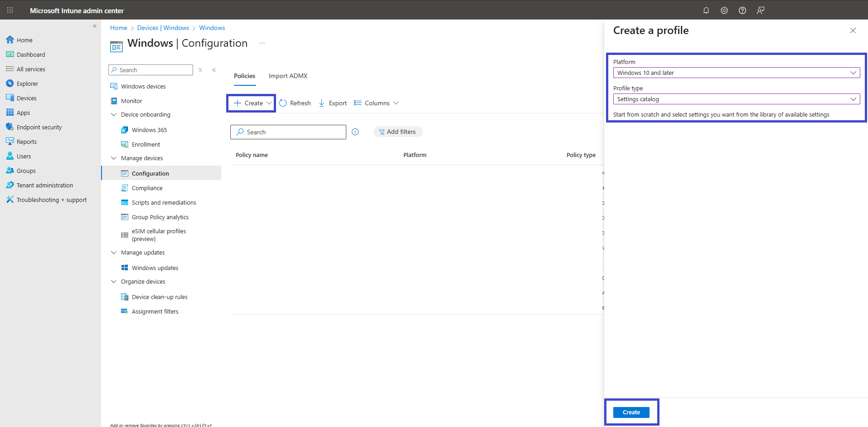
Task: Open settings gear in the title bar
Action: point(724,10)
